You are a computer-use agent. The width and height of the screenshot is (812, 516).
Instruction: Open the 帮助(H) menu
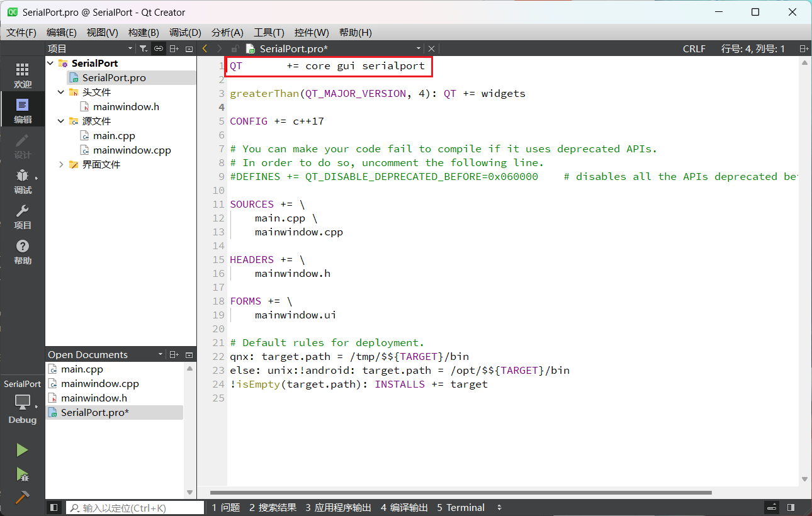(x=355, y=33)
